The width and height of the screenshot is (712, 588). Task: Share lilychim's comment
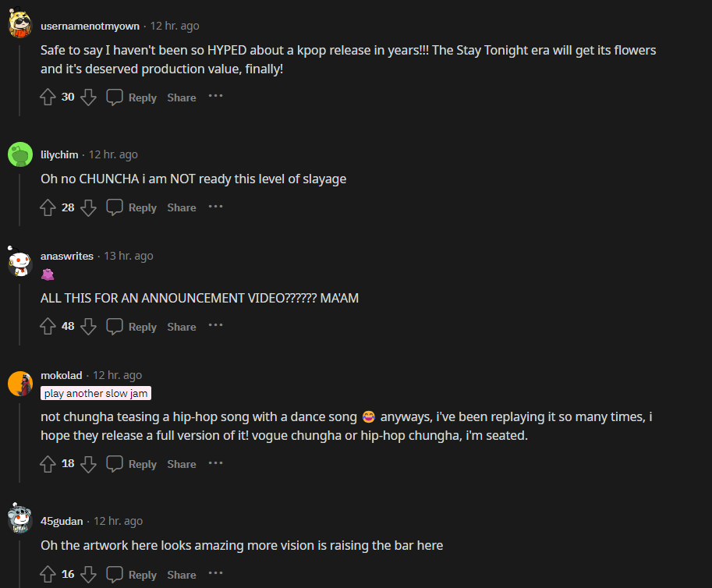pyautogui.click(x=182, y=208)
